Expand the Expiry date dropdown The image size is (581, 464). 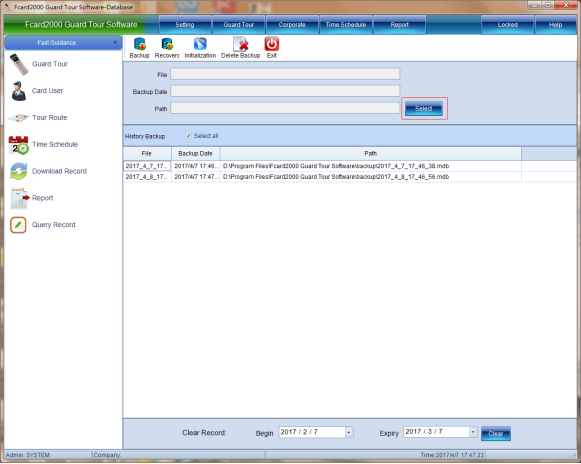473,432
